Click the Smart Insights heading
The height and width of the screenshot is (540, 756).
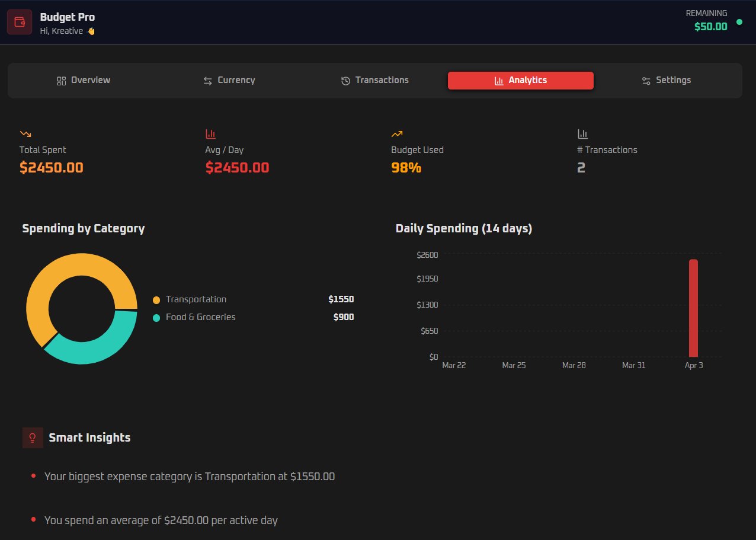click(x=89, y=437)
